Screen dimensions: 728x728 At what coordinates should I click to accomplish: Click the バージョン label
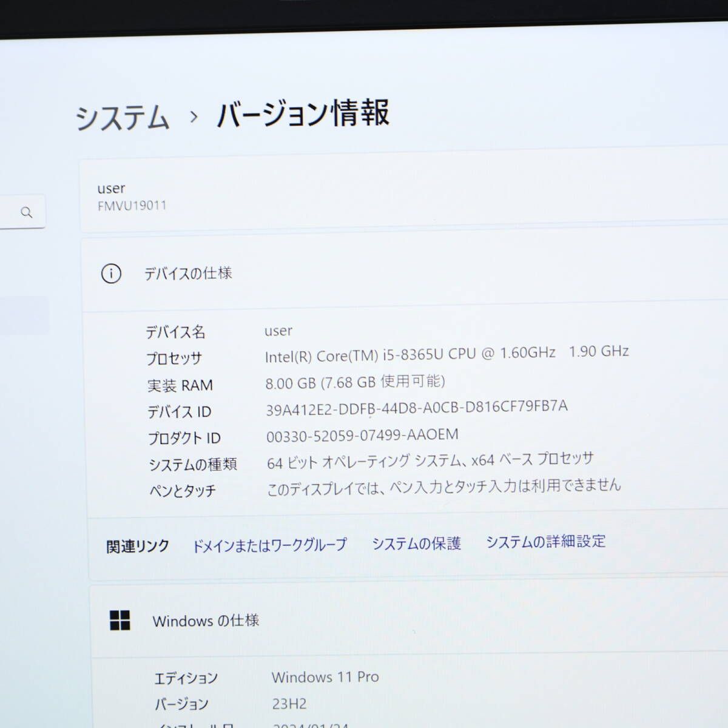coord(181,704)
